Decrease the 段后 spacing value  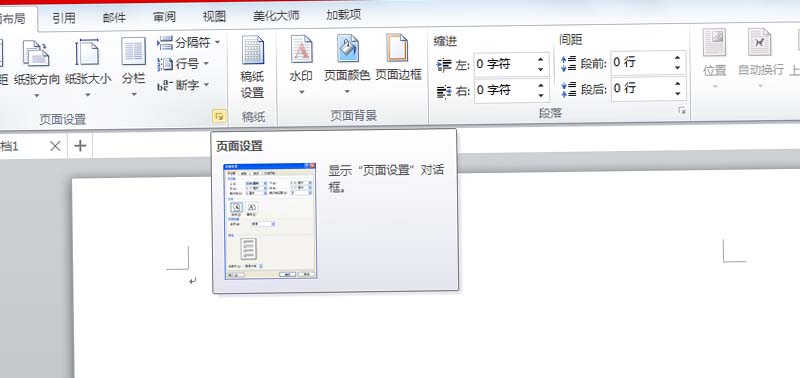click(677, 94)
